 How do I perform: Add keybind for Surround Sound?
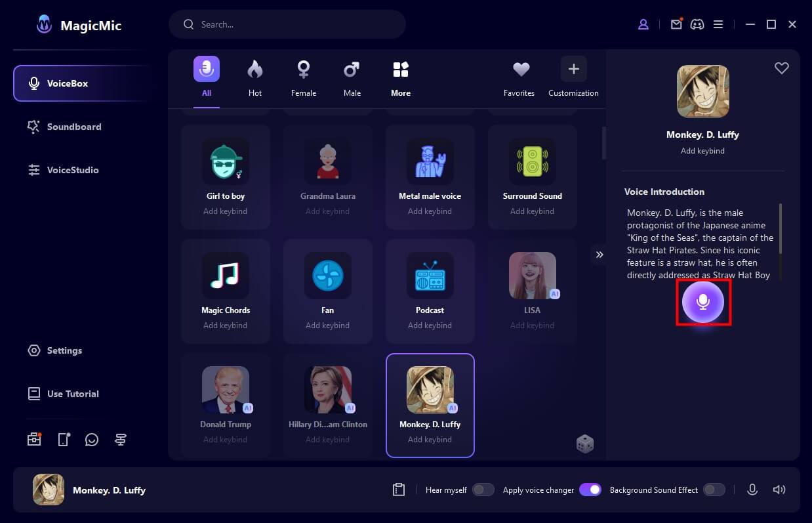tap(533, 211)
